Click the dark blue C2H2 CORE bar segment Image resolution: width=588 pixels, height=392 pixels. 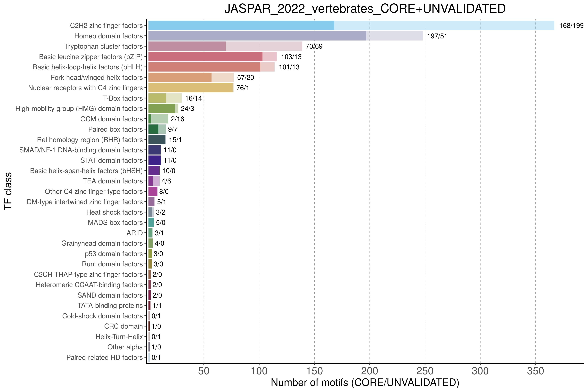pos(241,25)
